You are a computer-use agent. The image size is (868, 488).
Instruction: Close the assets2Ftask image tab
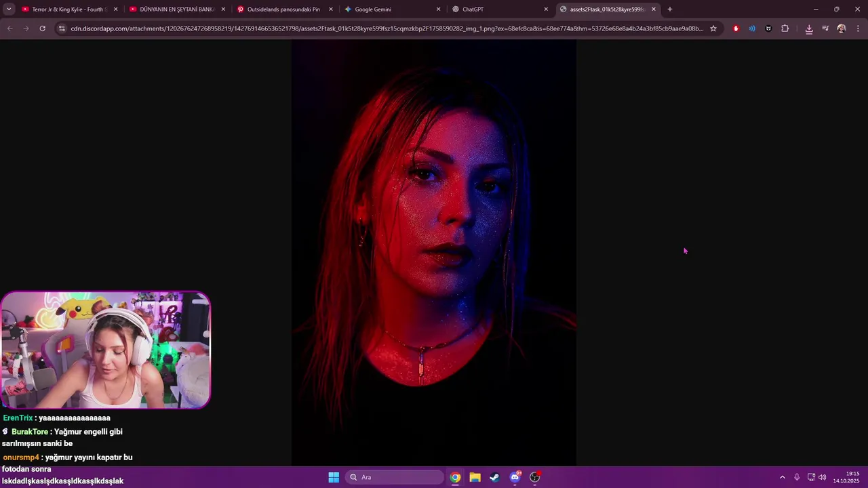click(x=654, y=9)
